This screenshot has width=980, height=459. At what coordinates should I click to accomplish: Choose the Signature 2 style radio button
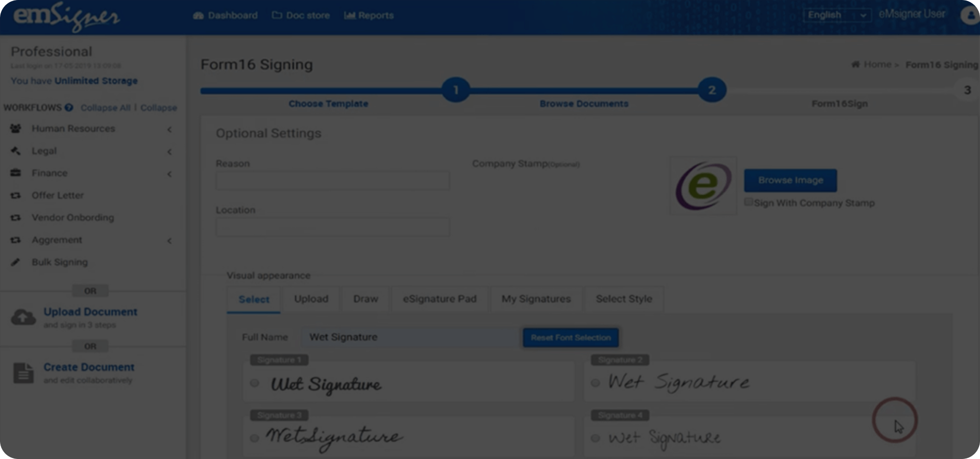tap(595, 382)
